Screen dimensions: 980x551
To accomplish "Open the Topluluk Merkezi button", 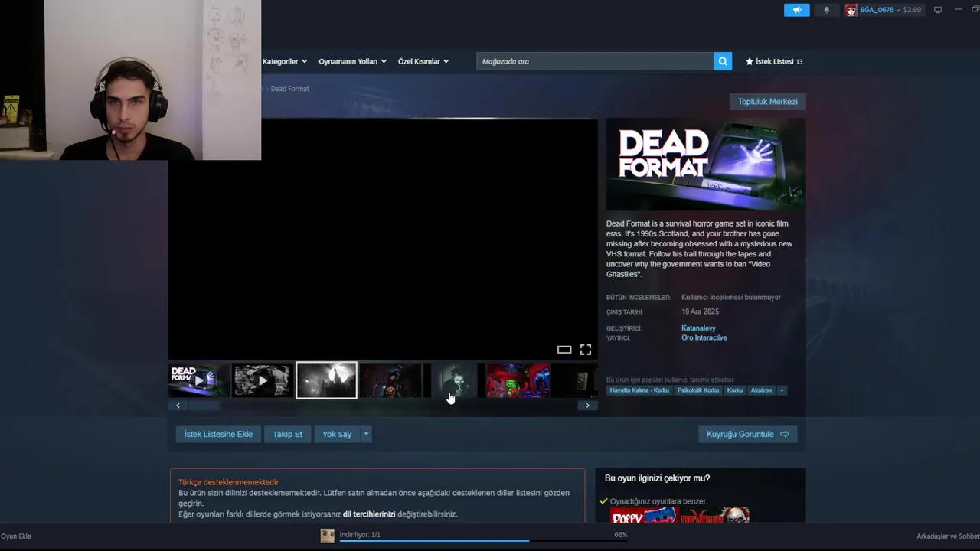I will [x=767, y=102].
